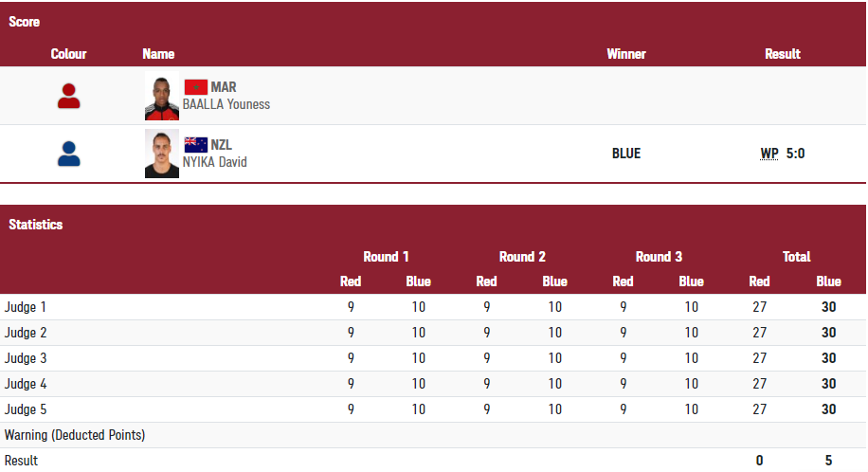Open BAALLA Youness athlete profile link

(226, 104)
